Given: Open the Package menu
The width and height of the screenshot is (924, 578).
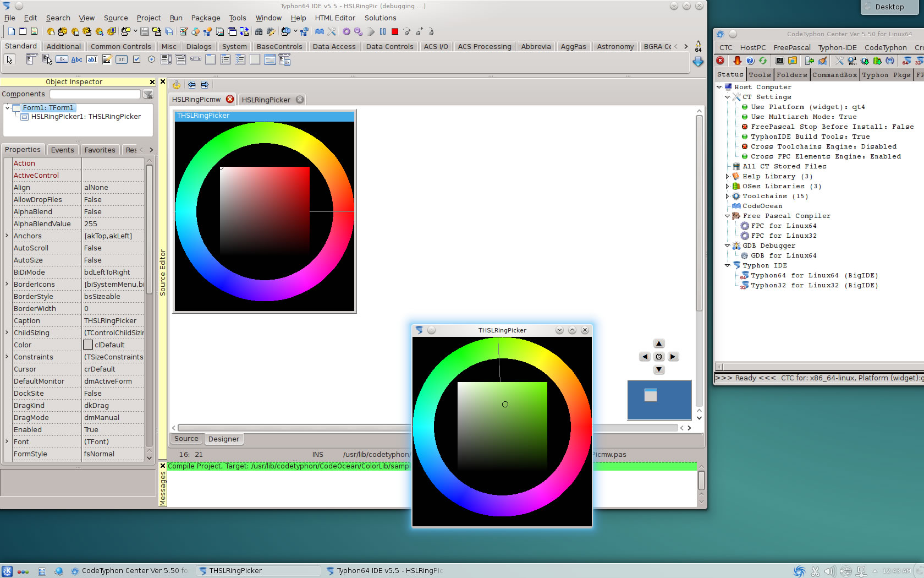Looking at the screenshot, I should tap(206, 18).
